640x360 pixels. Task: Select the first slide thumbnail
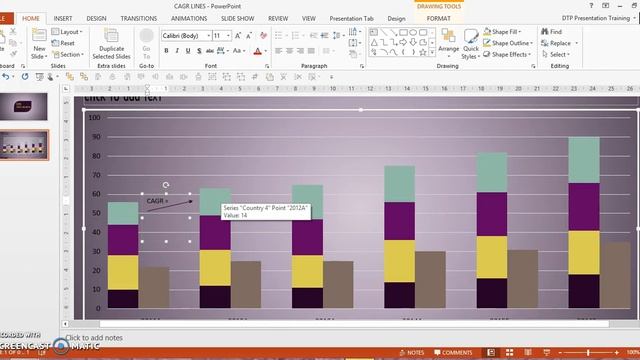[x=24, y=107]
